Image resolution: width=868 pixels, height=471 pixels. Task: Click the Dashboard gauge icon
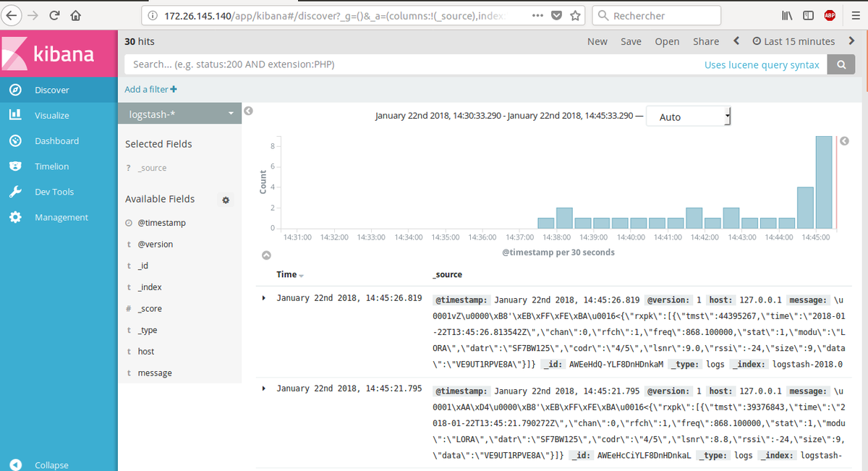pyautogui.click(x=15, y=140)
